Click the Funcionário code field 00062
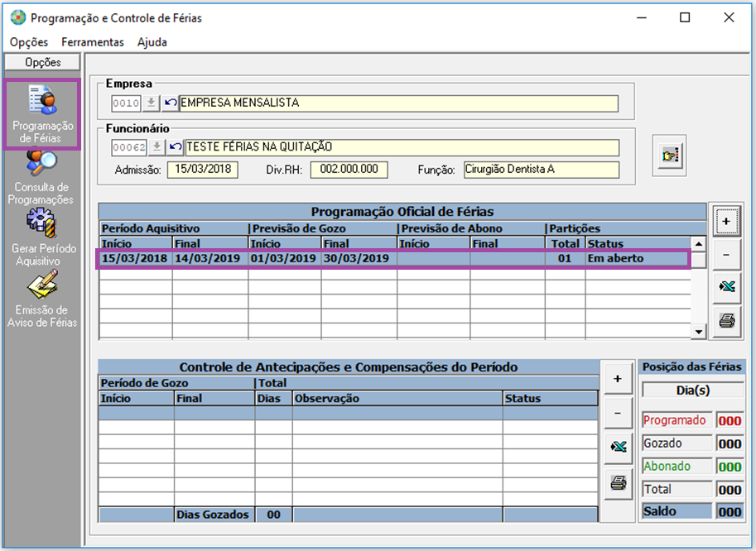Screen dimensions: 756x551 click(x=128, y=147)
